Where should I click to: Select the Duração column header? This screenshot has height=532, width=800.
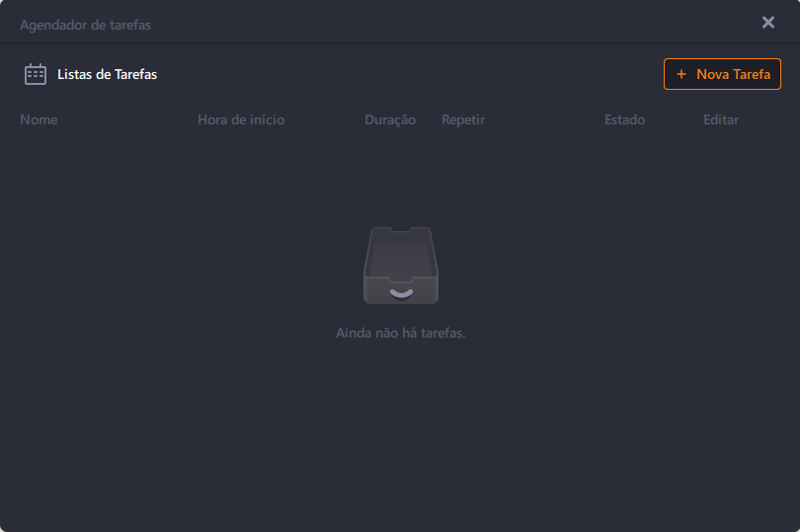point(390,120)
